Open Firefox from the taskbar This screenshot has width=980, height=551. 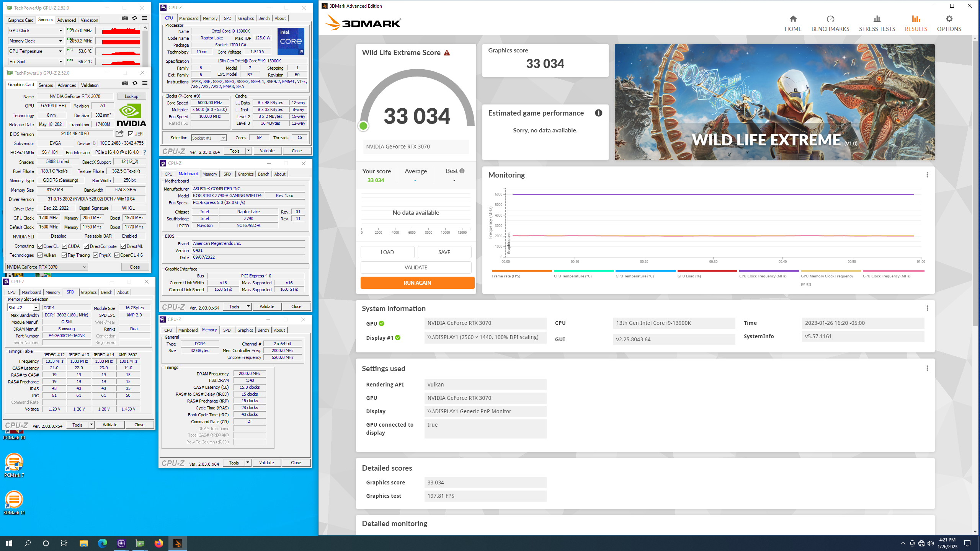(x=158, y=543)
